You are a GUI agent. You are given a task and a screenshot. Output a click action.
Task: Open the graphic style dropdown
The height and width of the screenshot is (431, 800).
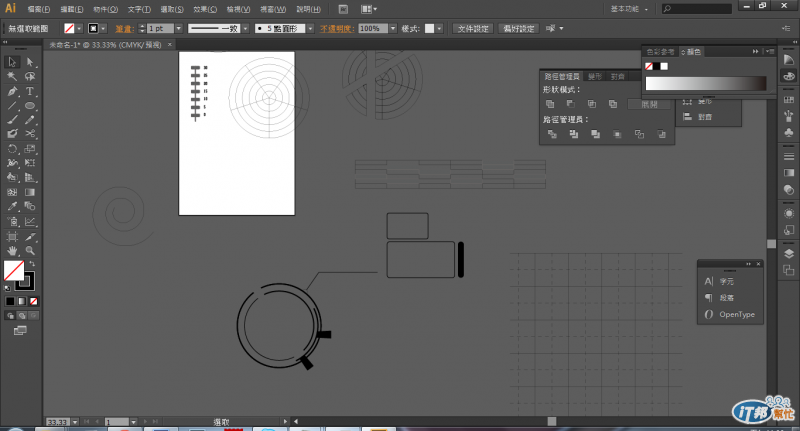(439, 29)
